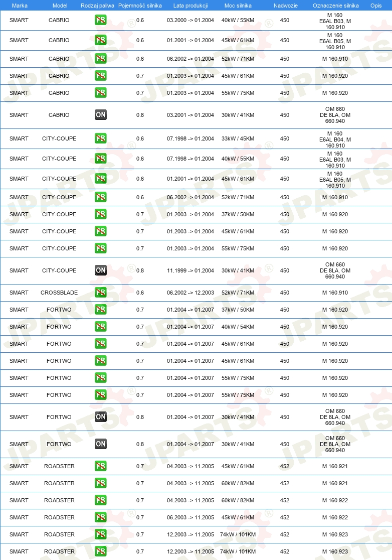This screenshot has width=392, height=560.
Task: Click 37kW / 50KM in the Fortwo row
Action: [238, 310]
